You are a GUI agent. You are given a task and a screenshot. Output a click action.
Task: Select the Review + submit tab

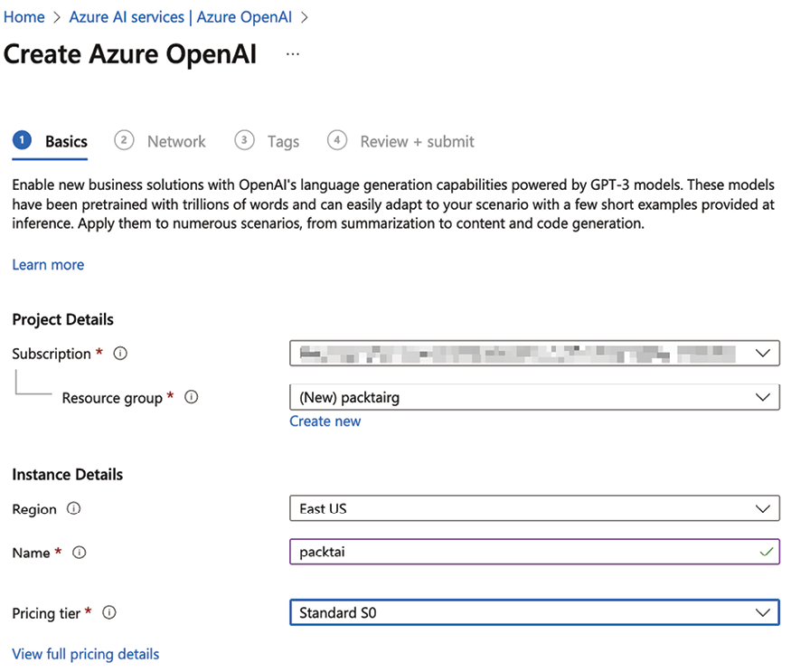(400, 141)
